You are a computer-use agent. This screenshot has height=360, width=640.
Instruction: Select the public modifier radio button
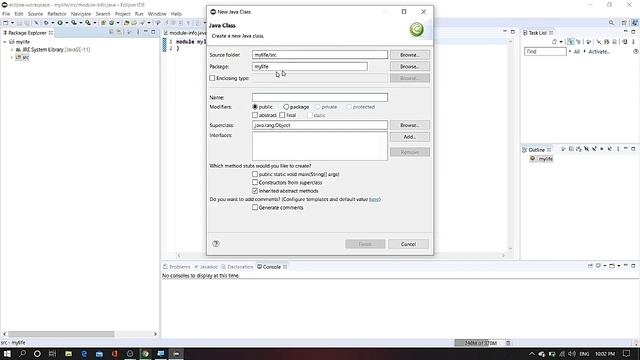(x=255, y=107)
